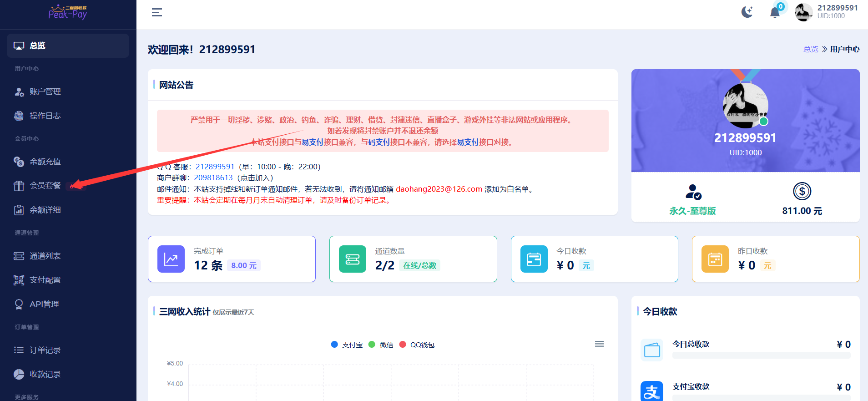Click the hamburger menu toggle icon
The height and width of the screenshot is (401, 868).
point(157,12)
